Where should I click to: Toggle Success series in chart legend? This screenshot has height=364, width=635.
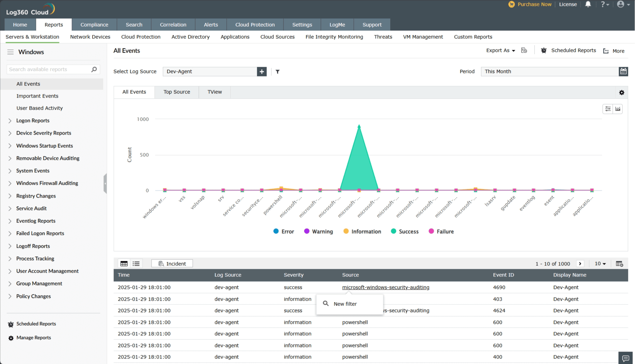pyautogui.click(x=404, y=231)
